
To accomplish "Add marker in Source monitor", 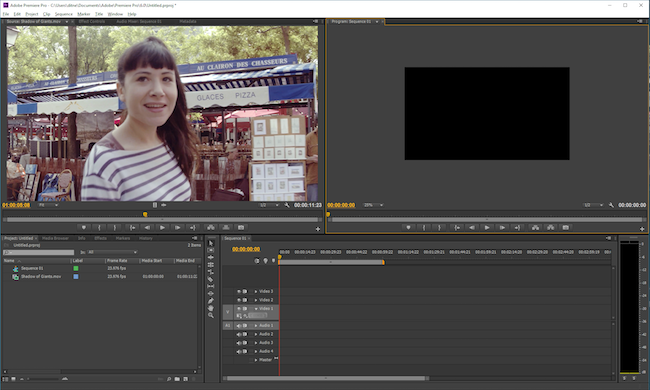I will [84, 228].
